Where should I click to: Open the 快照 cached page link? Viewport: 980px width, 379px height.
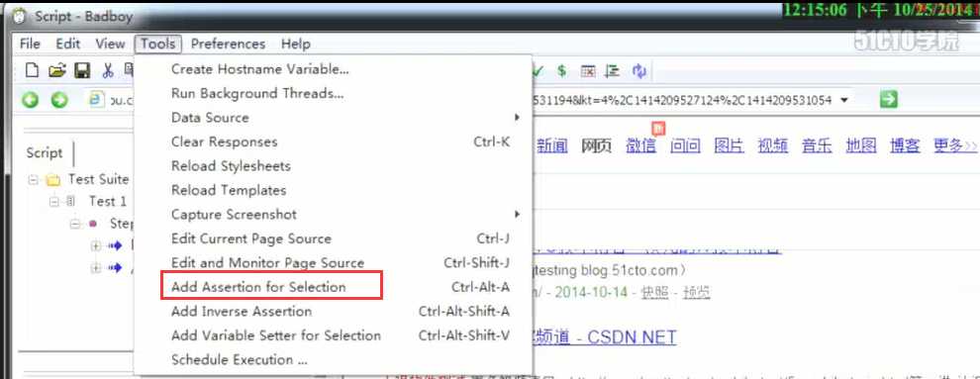[655, 292]
